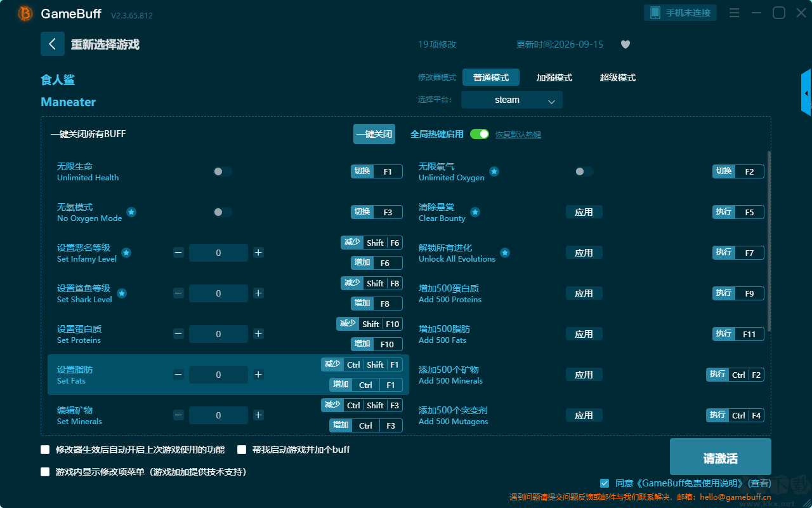This screenshot has width=812, height=508.
Task: Apply Add 500 Minerals
Action: 584,375
